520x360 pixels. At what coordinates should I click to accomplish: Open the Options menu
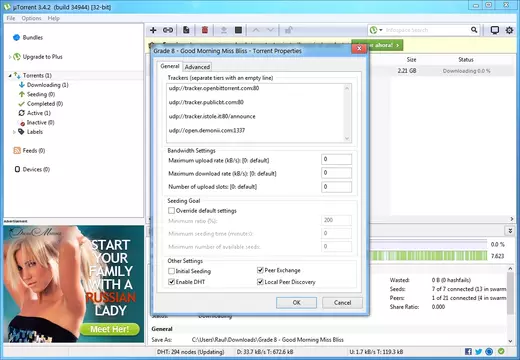[x=31, y=18]
